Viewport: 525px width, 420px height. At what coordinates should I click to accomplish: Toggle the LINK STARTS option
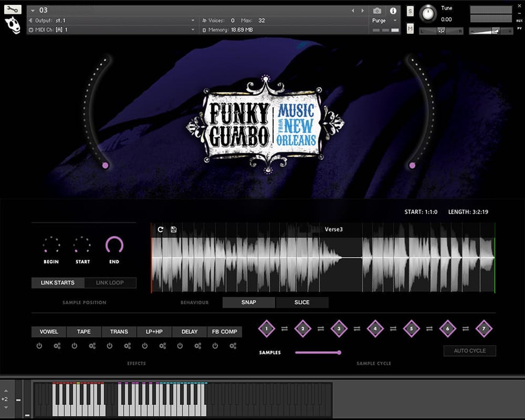point(58,283)
